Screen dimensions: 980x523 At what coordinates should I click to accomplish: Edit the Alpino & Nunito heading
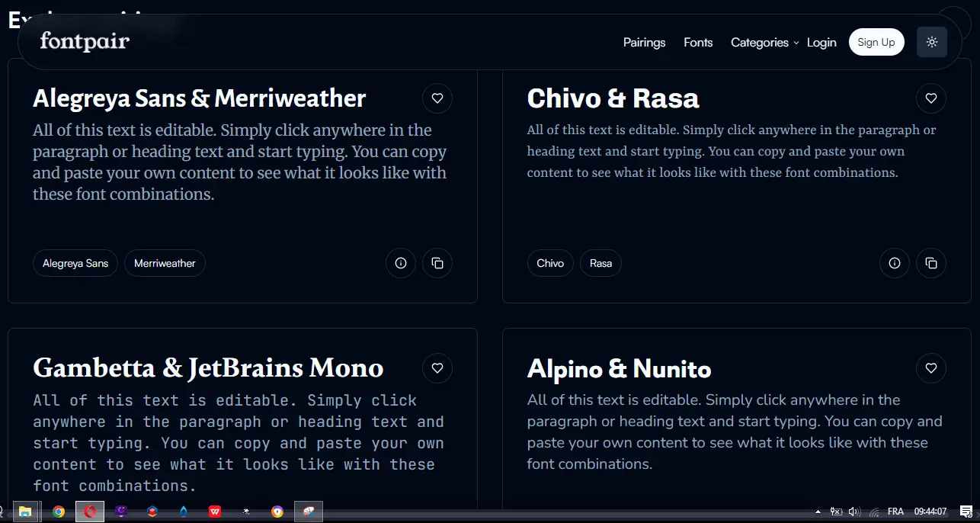[619, 370]
